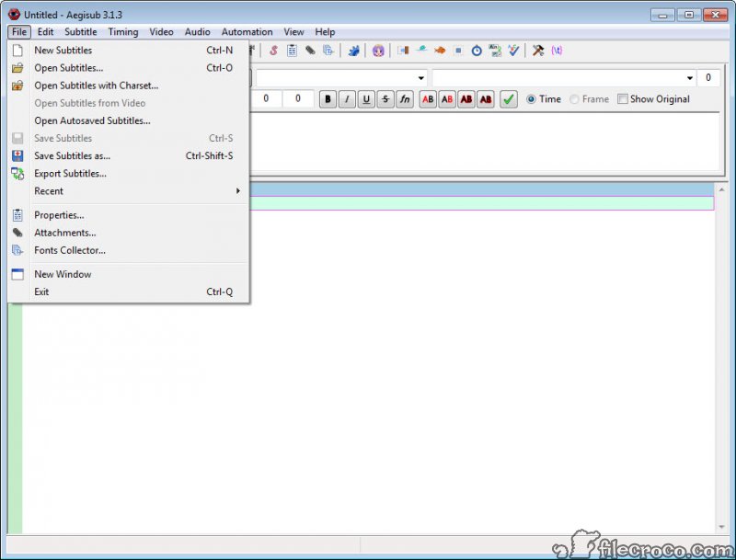This screenshot has width=736, height=560.
Task: Choose Open Subtitles... menu entry
Action: click(x=128, y=68)
